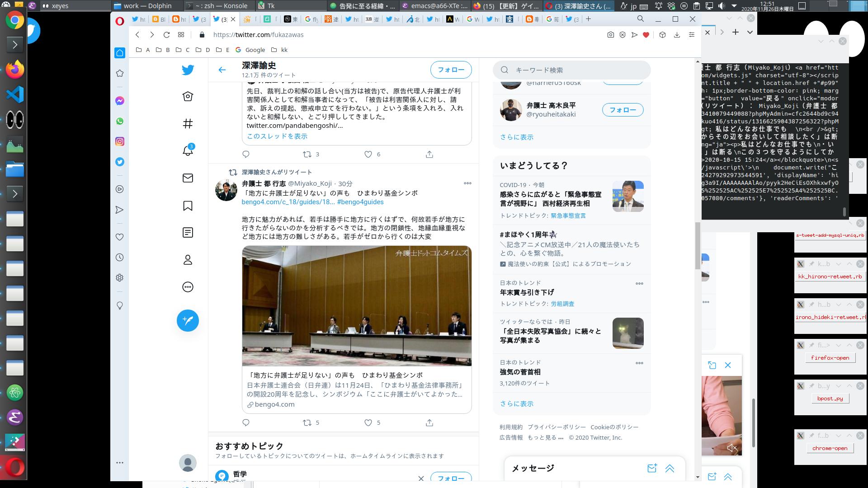
Task: Open Messenger in Opera sidebar
Action: click(119, 101)
